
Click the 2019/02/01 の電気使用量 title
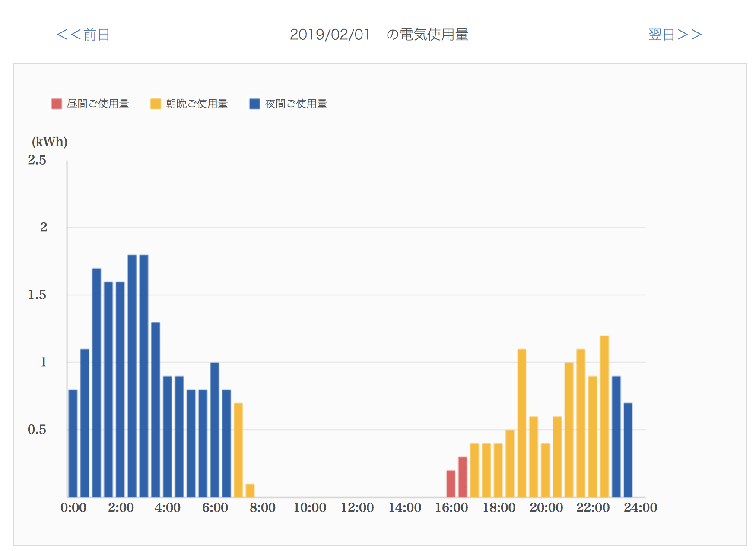379,35
